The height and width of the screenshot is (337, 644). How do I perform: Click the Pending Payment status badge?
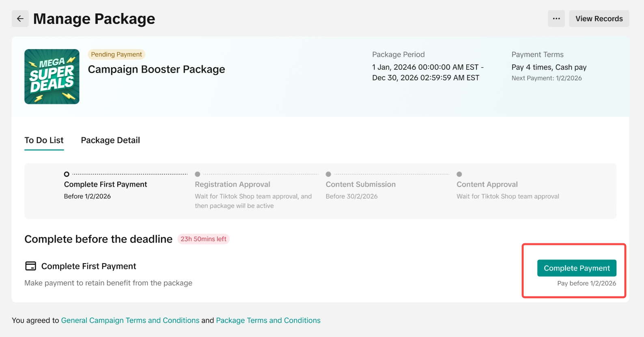coord(116,54)
